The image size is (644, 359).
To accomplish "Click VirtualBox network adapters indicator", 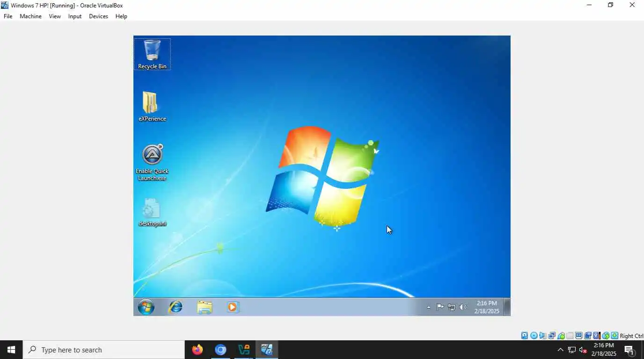I will [552, 336].
